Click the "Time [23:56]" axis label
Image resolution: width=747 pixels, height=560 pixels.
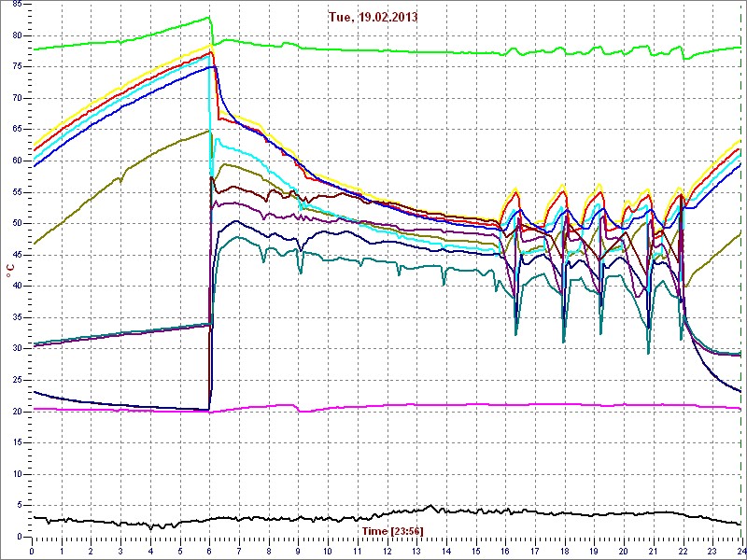point(392,530)
